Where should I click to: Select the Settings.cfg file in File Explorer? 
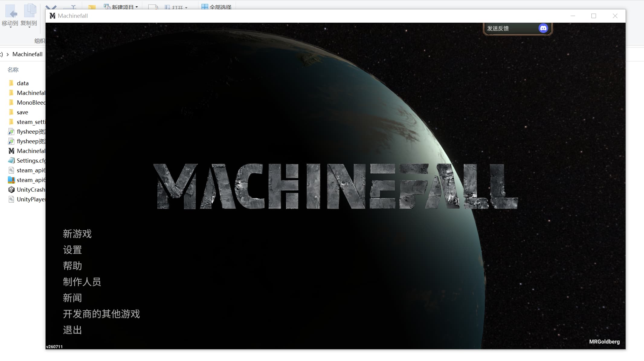[27, 161]
